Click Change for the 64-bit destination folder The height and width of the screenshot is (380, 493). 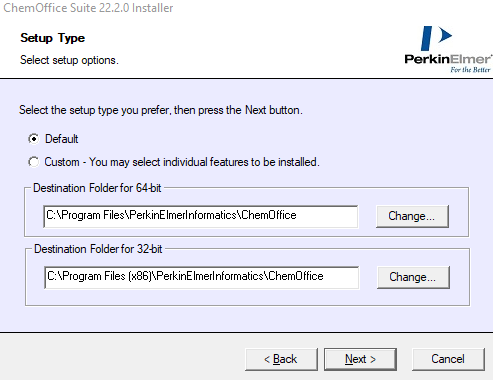[x=412, y=216]
